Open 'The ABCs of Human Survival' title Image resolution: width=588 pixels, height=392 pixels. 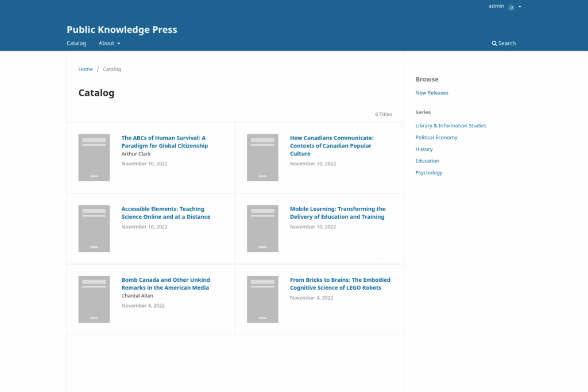click(163, 142)
